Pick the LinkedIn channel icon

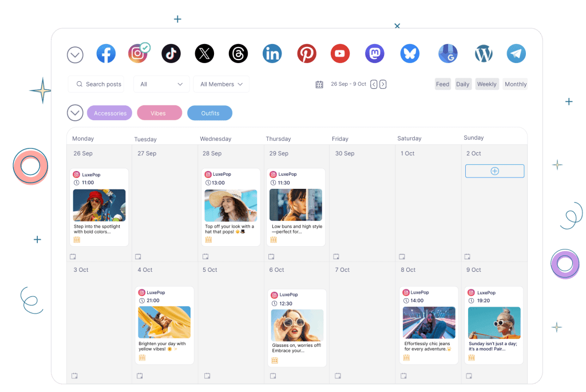tap(272, 53)
